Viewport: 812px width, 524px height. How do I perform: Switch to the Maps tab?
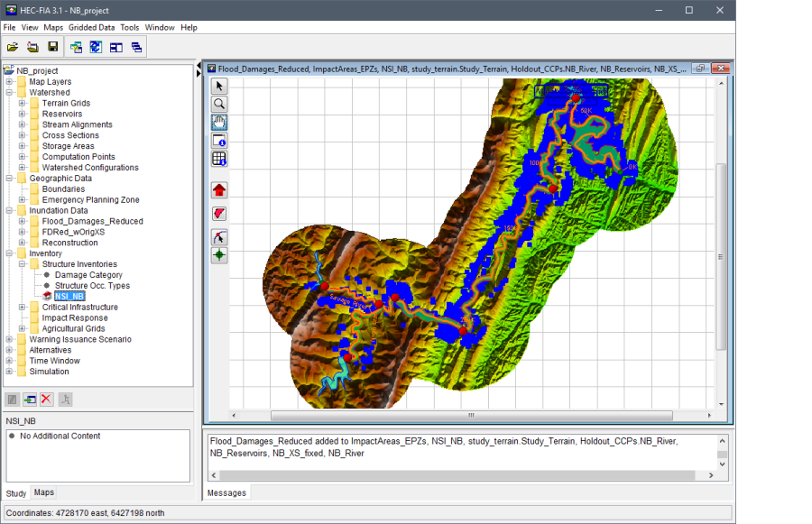coord(44,492)
